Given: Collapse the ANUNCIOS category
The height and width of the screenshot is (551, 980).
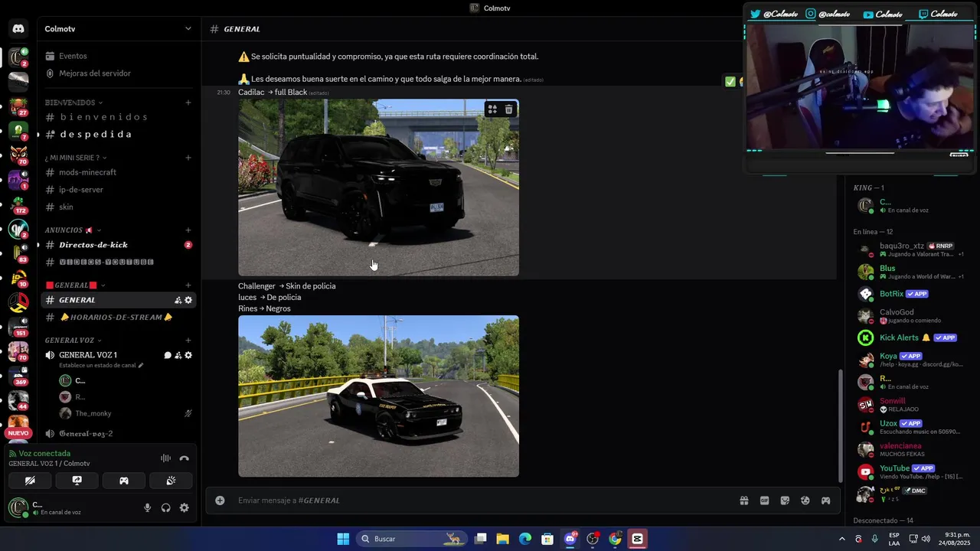Looking at the screenshot, I should pos(73,230).
